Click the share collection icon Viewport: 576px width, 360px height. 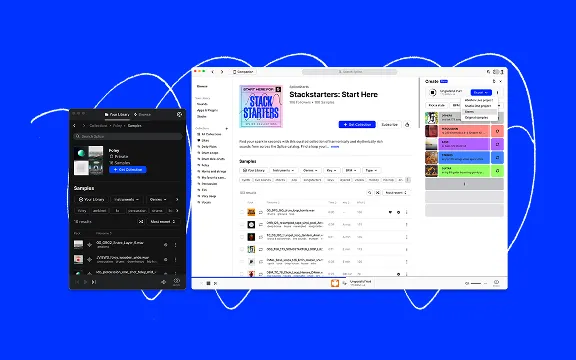[x=407, y=125]
